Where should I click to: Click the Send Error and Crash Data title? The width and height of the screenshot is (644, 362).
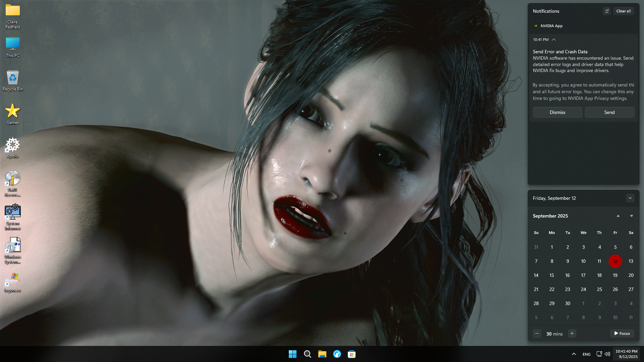560,52
